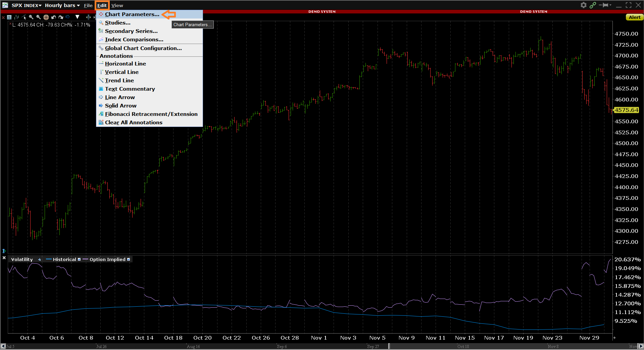The height and width of the screenshot is (350, 644).
Task: Click the Annotations section header
Action: pyautogui.click(x=116, y=56)
